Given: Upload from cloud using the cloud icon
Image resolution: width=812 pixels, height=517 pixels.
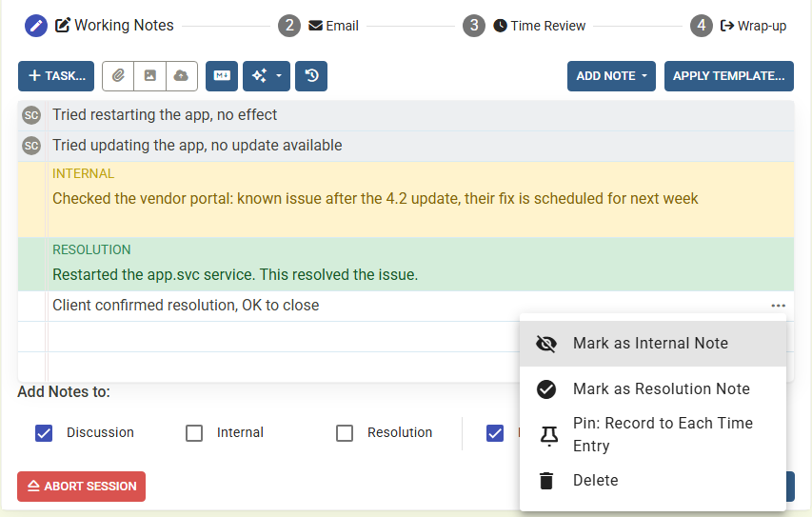Looking at the screenshot, I should point(181,76).
